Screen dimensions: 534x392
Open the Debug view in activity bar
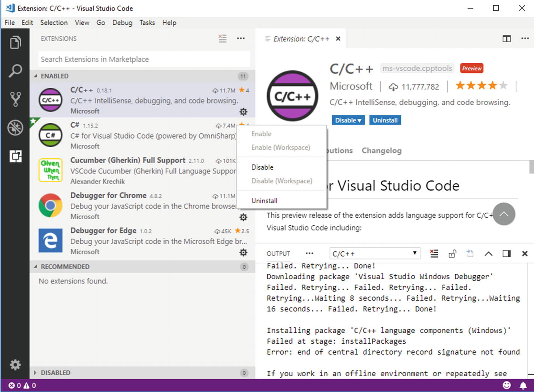pyautogui.click(x=15, y=128)
